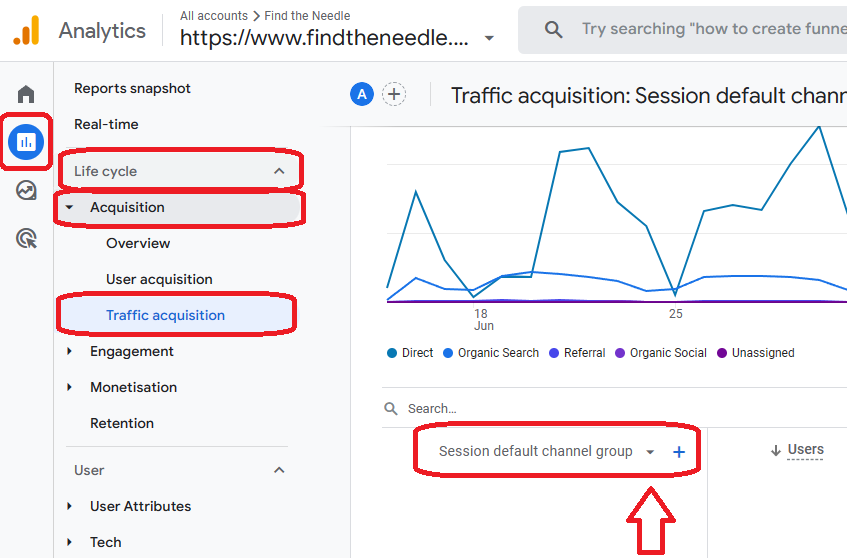This screenshot has height=558, width=847.
Task: Collapse the Life cycle section
Action: click(x=279, y=171)
